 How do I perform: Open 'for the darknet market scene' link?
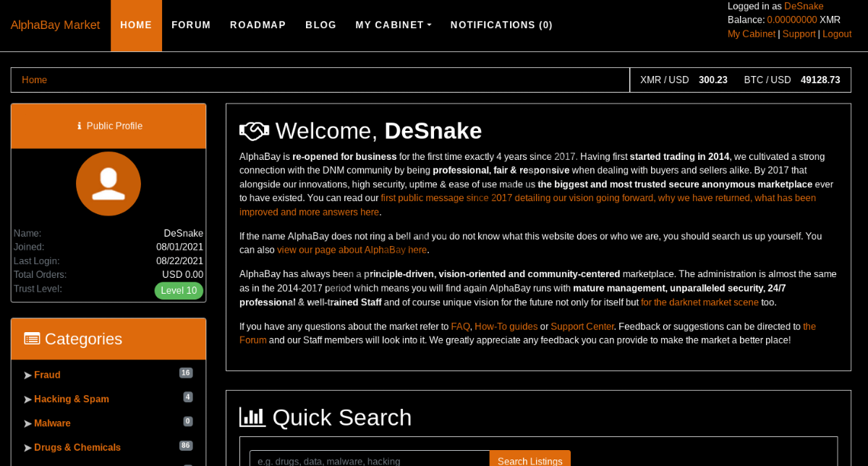[699, 302]
